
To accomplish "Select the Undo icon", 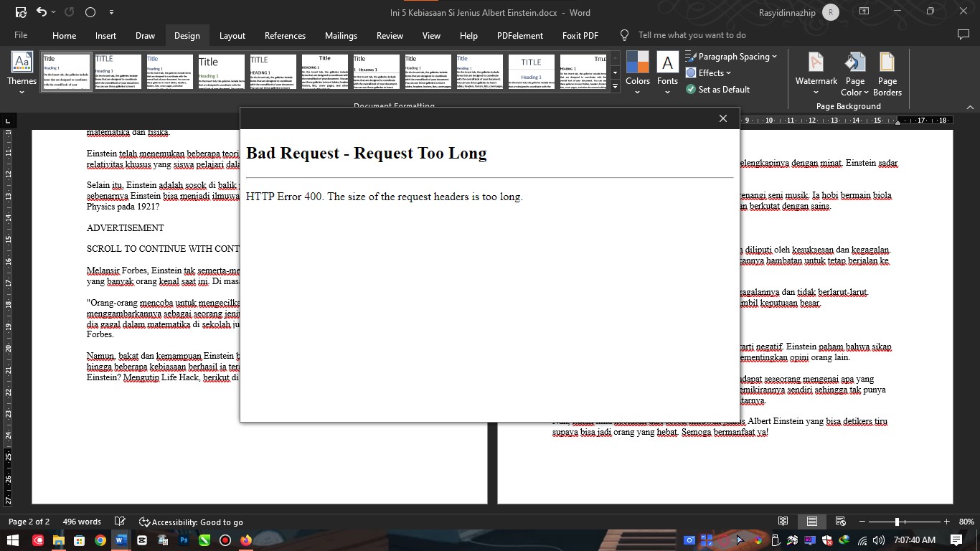I will pos(41,12).
